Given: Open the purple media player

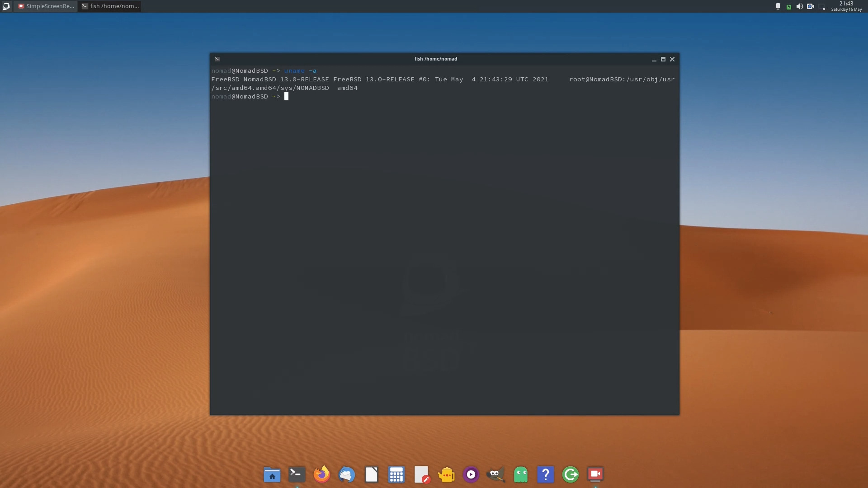Looking at the screenshot, I should tap(471, 474).
